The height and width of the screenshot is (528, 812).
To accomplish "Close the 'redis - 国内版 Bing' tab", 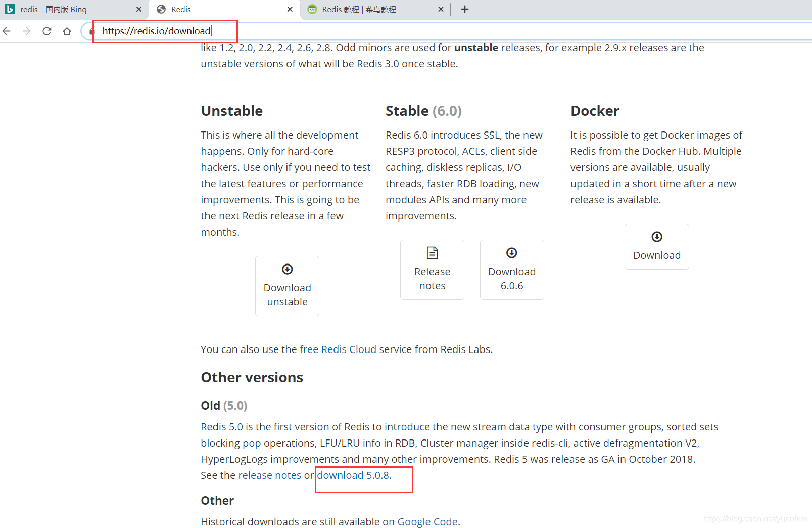I will [139, 9].
